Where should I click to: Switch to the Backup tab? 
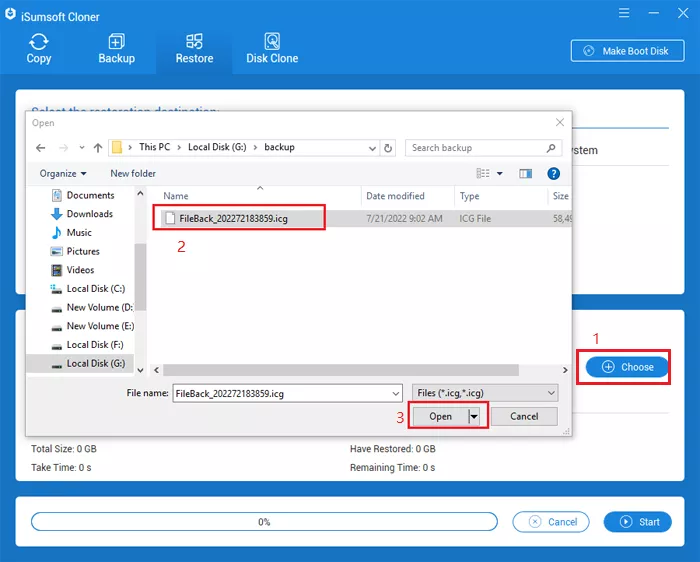tap(116, 42)
